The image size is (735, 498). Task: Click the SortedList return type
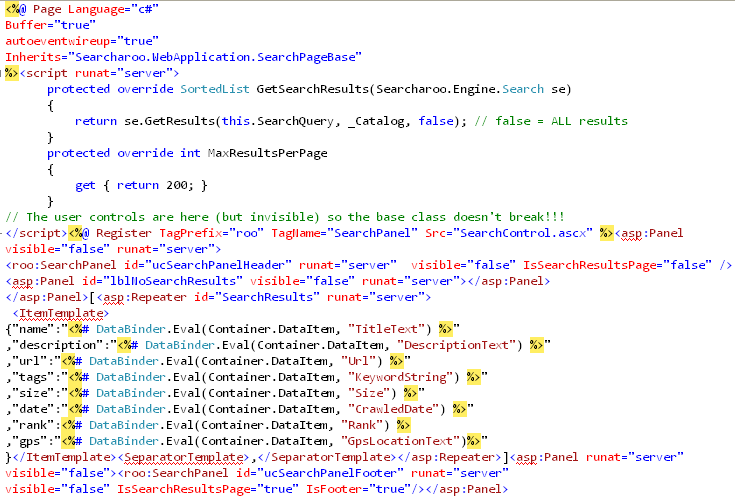(x=215, y=89)
